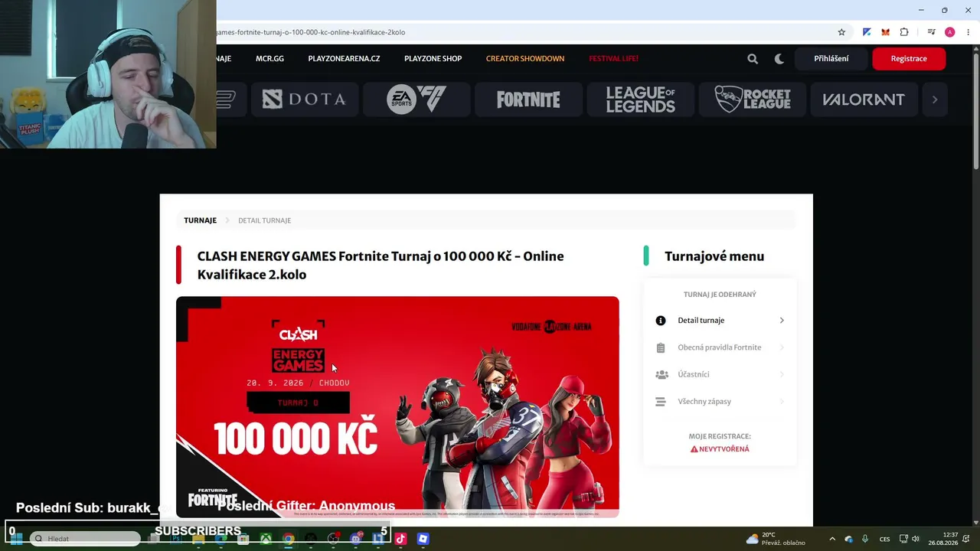980x551 pixels.
Task: Open the media control playlist icon
Action: coord(931,32)
